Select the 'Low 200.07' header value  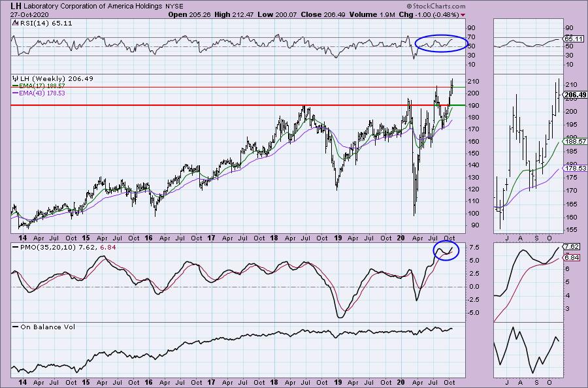tap(276, 14)
